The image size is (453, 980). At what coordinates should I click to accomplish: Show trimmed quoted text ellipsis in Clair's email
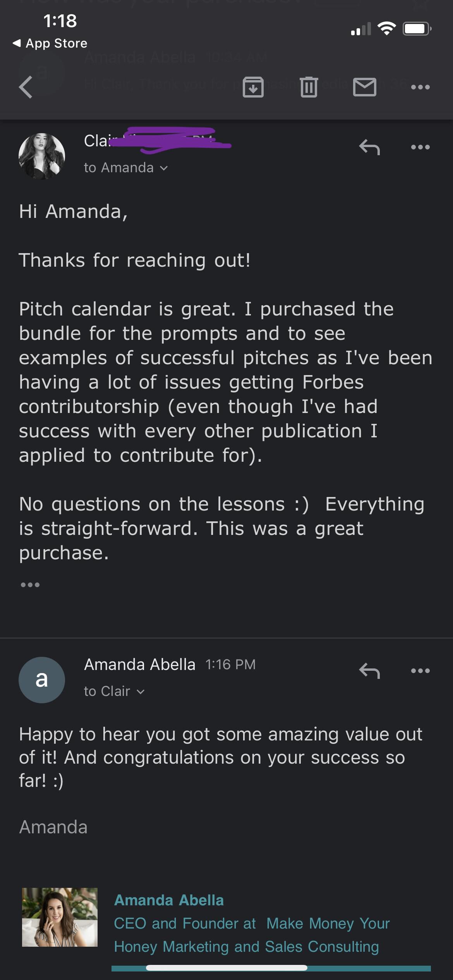[x=30, y=584]
